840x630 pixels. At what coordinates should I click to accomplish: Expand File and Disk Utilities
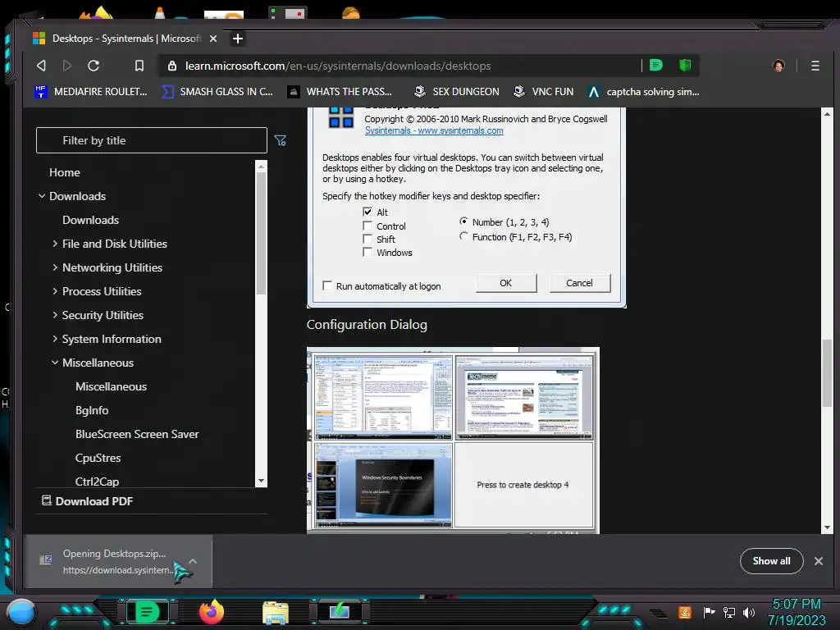(115, 244)
